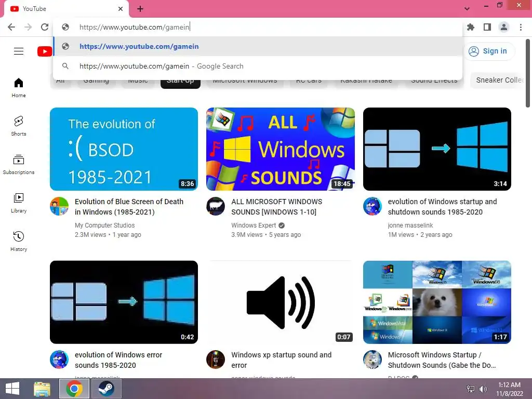Image resolution: width=532 pixels, height=399 pixels.
Task: Click the Sign in button
Action: 488,51
